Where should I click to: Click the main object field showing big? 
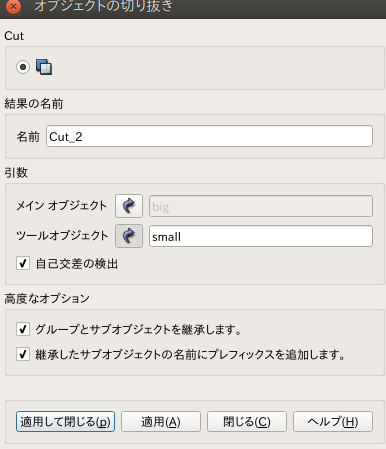(x=261, y=206)
